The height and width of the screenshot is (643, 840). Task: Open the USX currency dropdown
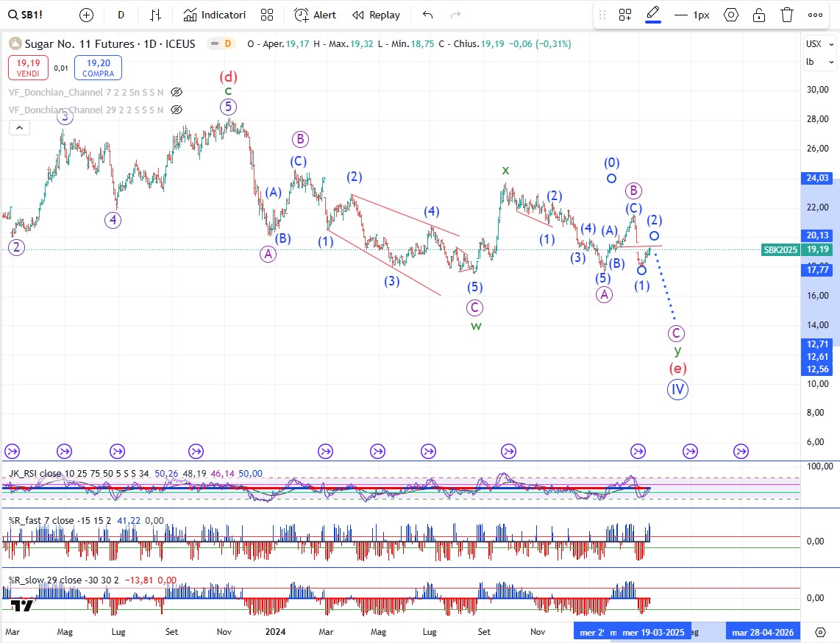(x=819, y=44)
